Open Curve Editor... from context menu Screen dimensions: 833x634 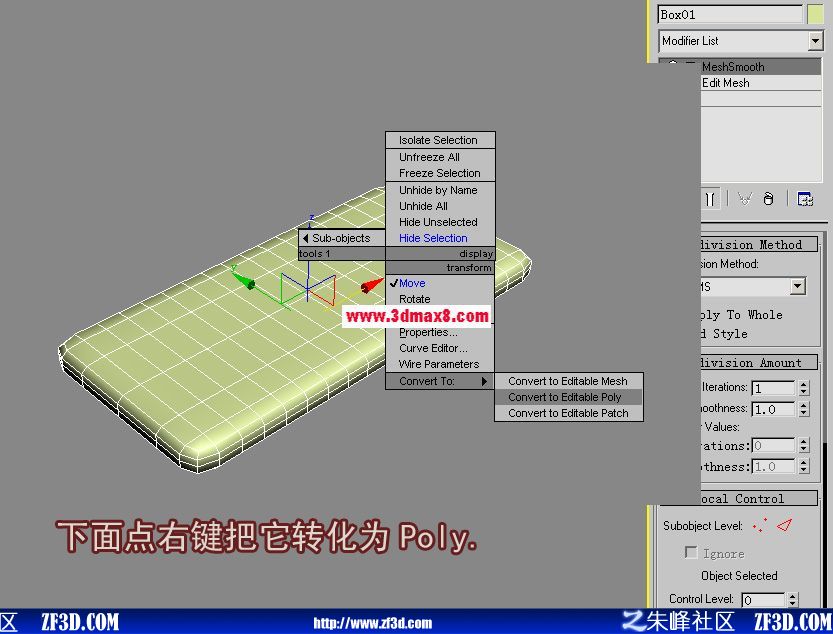point(440,349)
